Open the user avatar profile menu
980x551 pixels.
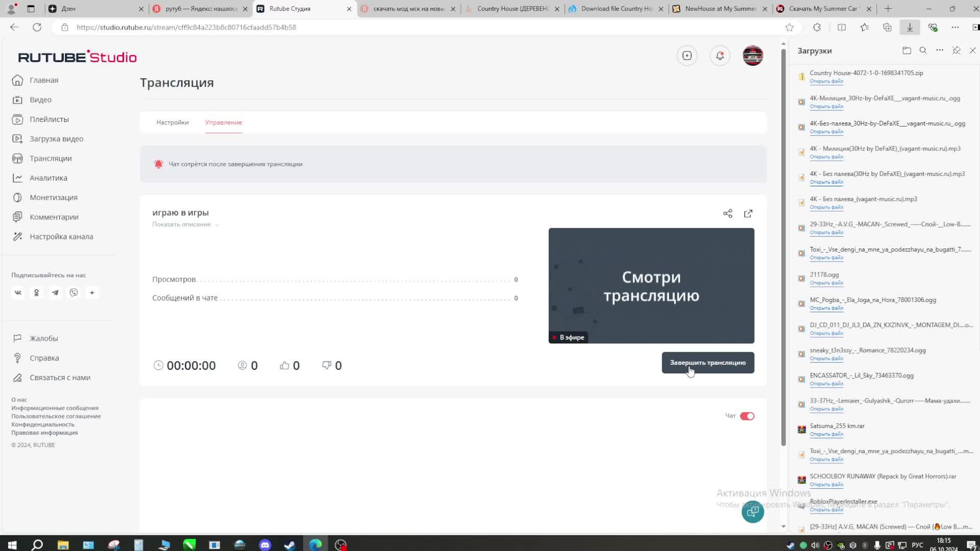[752, 56]
